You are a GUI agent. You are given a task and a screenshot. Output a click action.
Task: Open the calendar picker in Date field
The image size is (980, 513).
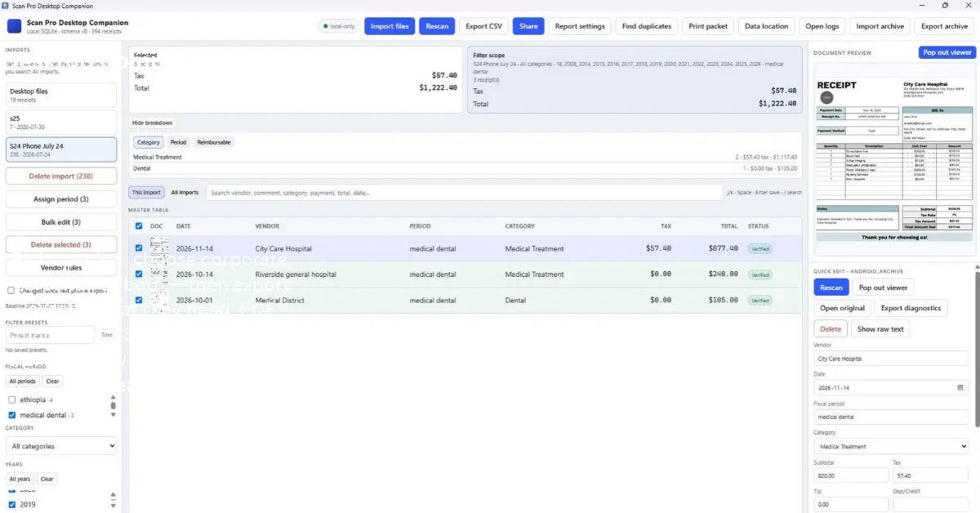(960, 388)
